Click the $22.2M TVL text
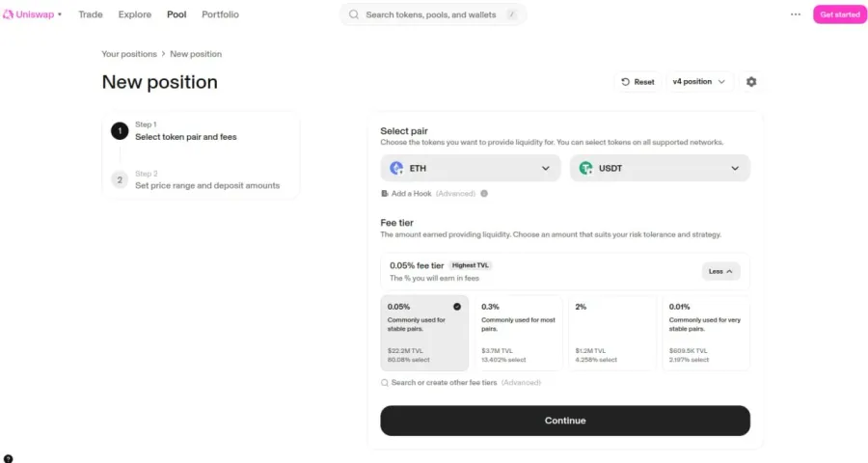Screen dimensions: 868x463 pos(405,350)
